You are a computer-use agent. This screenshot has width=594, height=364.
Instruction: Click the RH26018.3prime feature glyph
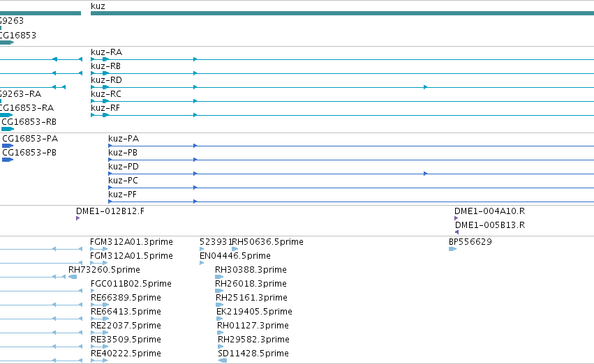click(x=219, y=291)
